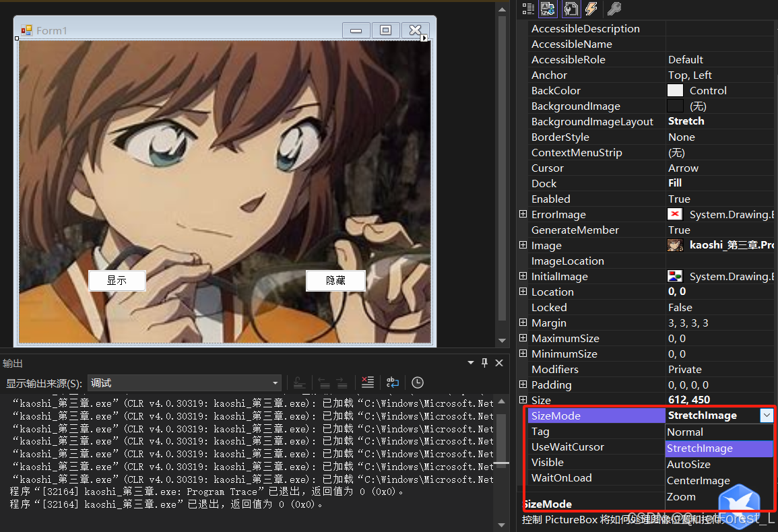
Task: Click the InitialImage thumbnail
Action: [x=675, y=276]
